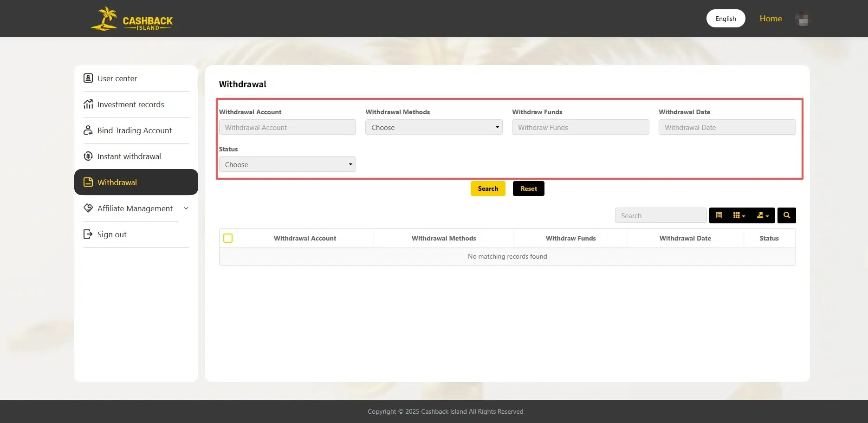Open the Withdrawal Methods dropdown
Screen dimensions: 868x423
[x=433, y=127]
